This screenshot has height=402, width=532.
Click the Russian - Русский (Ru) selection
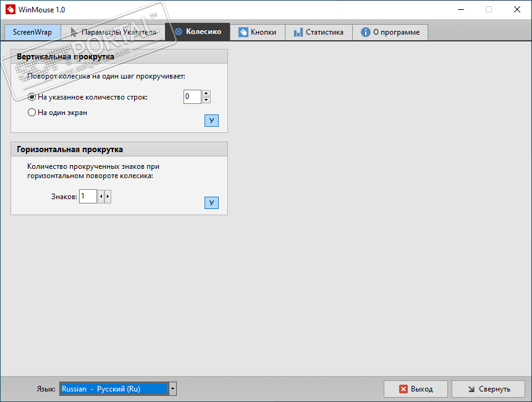[114, 389]
